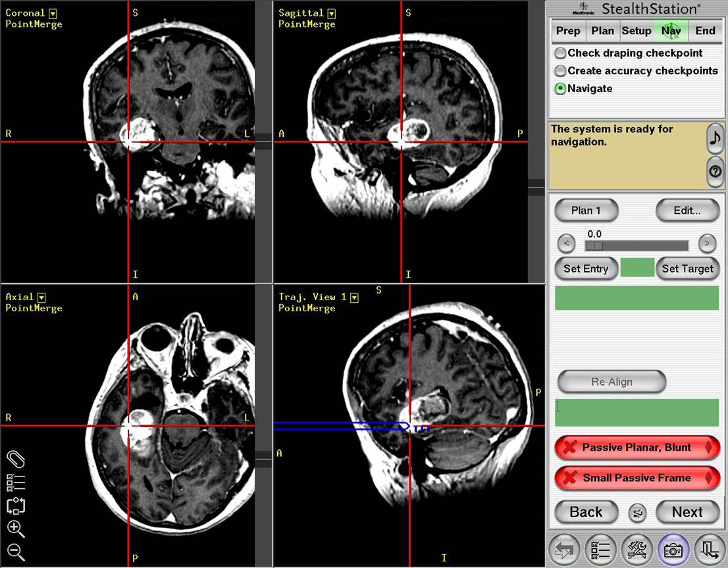The image size is (728, 568).
Task: Select the Create accuracy checkpoints option
Action: click(561, 70)
